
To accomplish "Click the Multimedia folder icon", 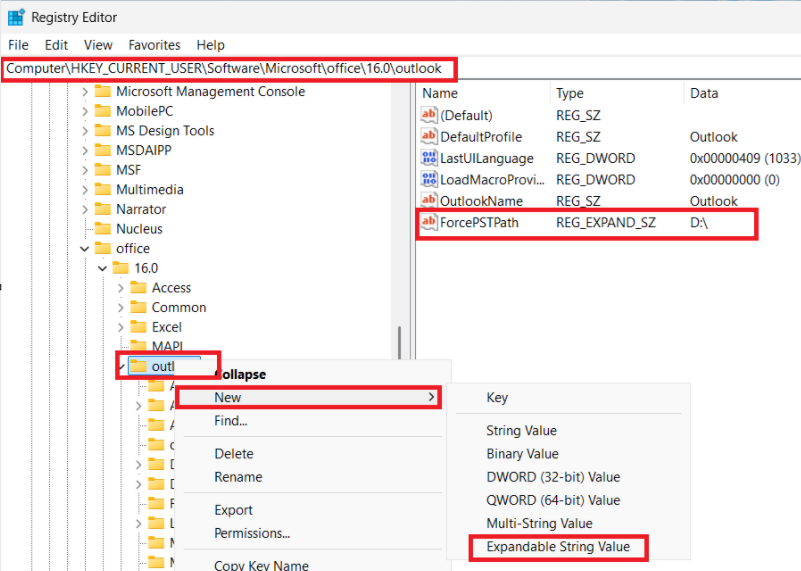I will pyautogui.click(x=103, y=189).
